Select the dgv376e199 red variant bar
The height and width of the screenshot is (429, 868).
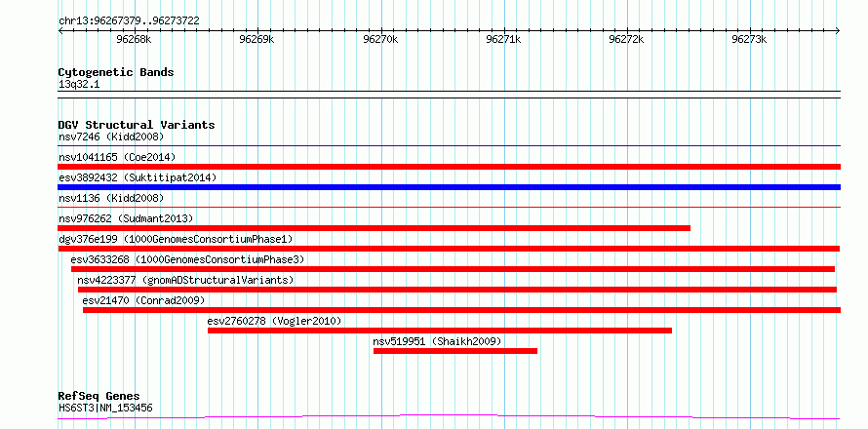(x=449, y=249)
